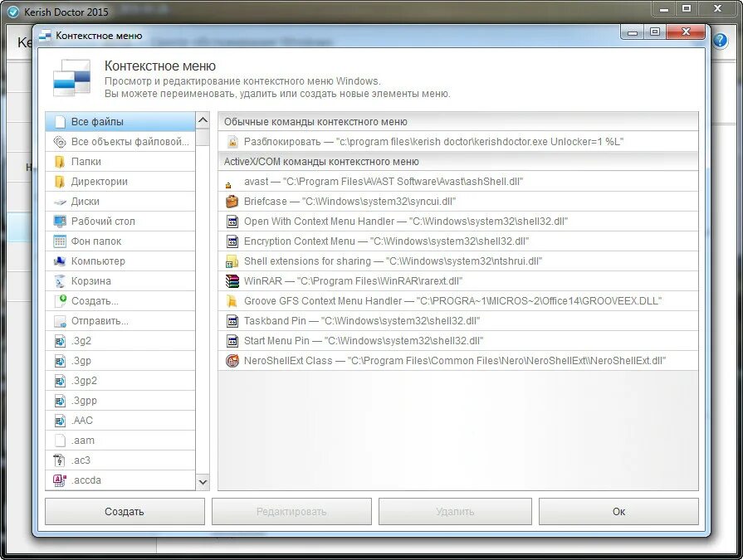Click the grid icon next to Фон папок
The width and height of the screenshot is (743, 560).
(60, 241)
